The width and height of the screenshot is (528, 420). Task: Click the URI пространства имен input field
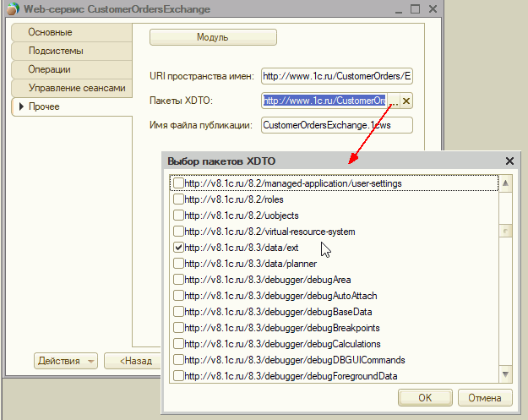[x=337, y=76]
